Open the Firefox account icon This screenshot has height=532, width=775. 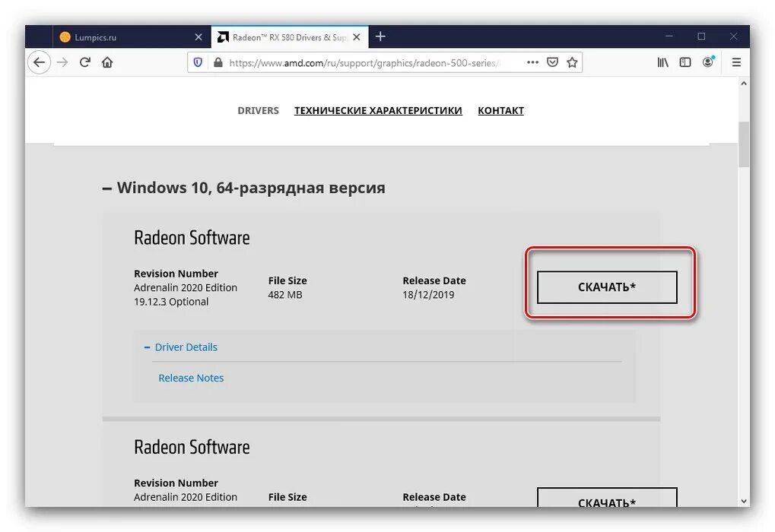708,62
